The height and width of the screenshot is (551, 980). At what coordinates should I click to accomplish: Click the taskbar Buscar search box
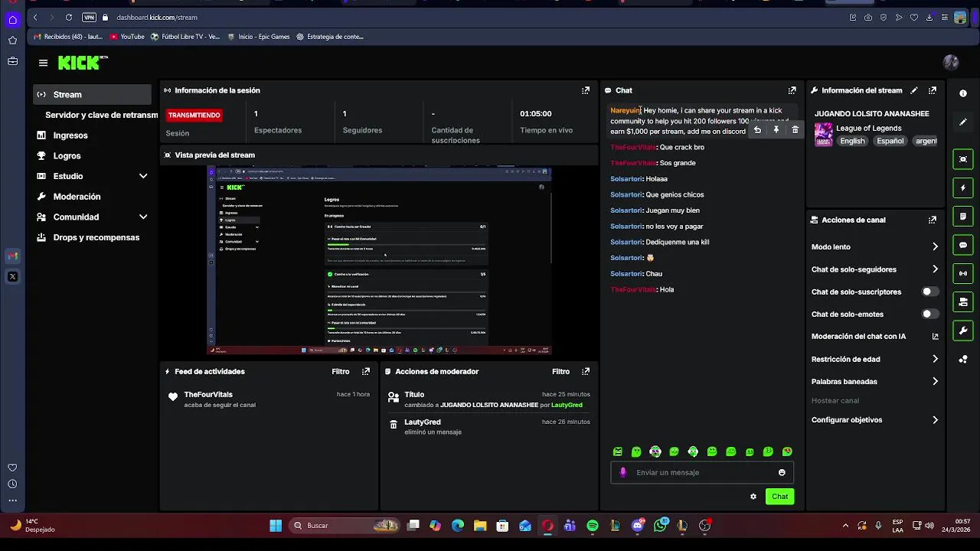tap(345, 526)
